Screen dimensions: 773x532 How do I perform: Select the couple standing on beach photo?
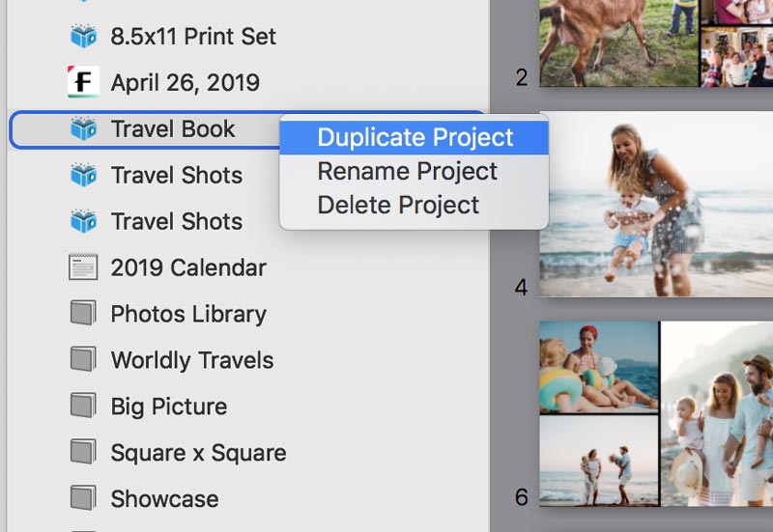pyautogui.click(x=599, y=462)
